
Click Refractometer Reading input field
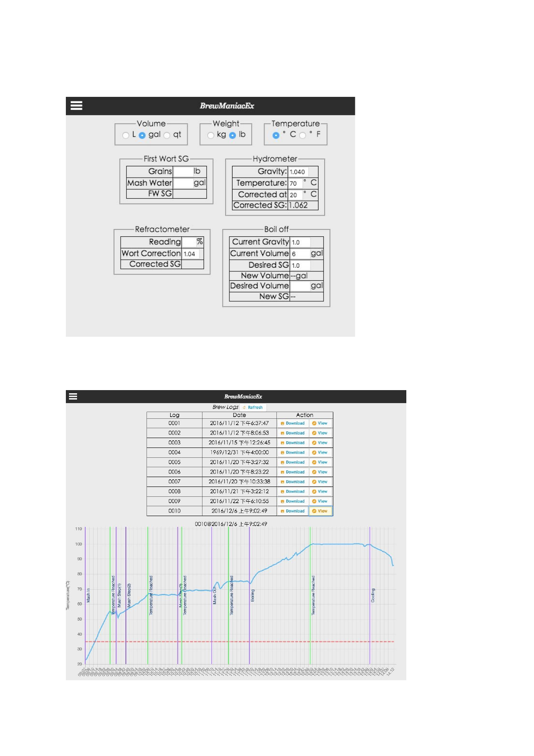(189, 242)
